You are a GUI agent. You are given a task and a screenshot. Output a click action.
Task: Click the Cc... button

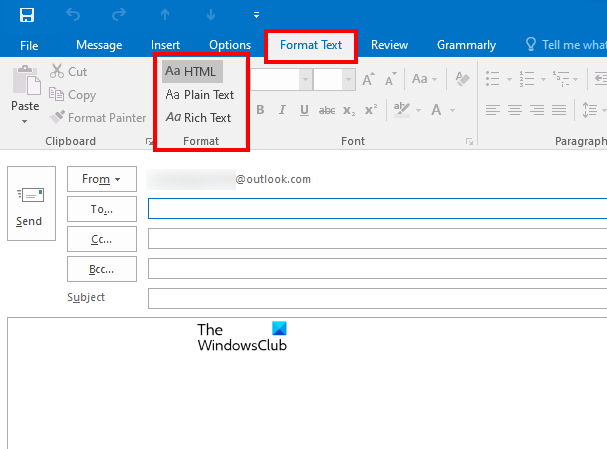(x=102, y=239)
